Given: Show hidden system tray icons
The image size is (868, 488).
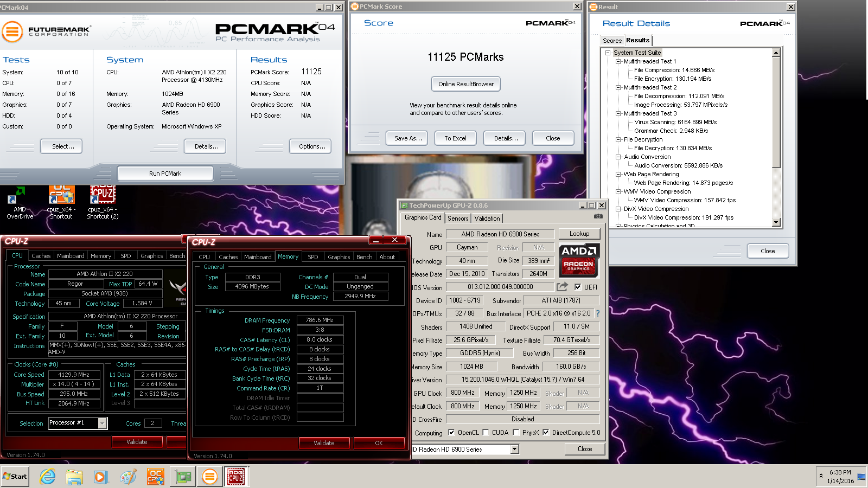Looking at the screenshot, I should (x=820, y=476).
